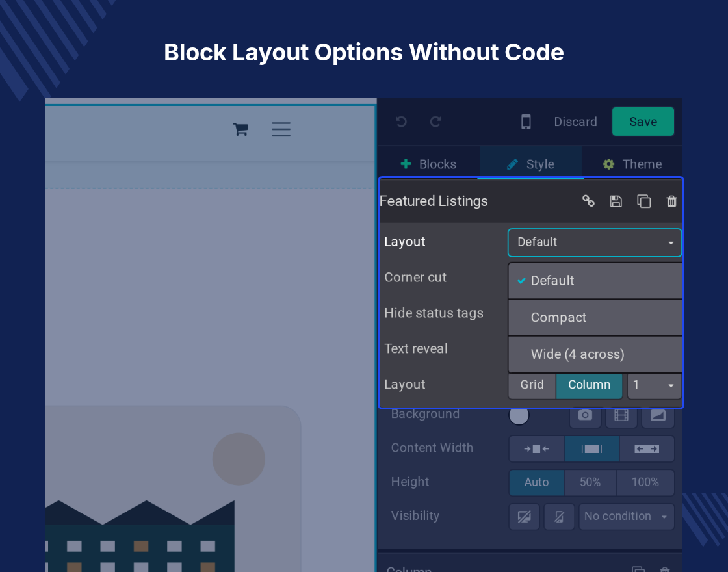This screenshot has width=728, height=572.
Task: Click the undo arrow icon
Action: click(x=401, y=122)
